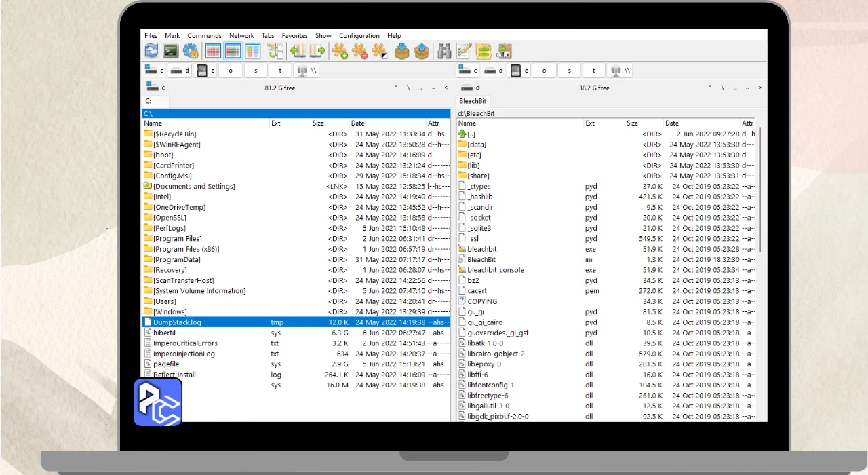The height and width of the screenshot is (475, 868).
Task: Open the terminal window icon
Action: pyautogui.click(x=171, y=51)
